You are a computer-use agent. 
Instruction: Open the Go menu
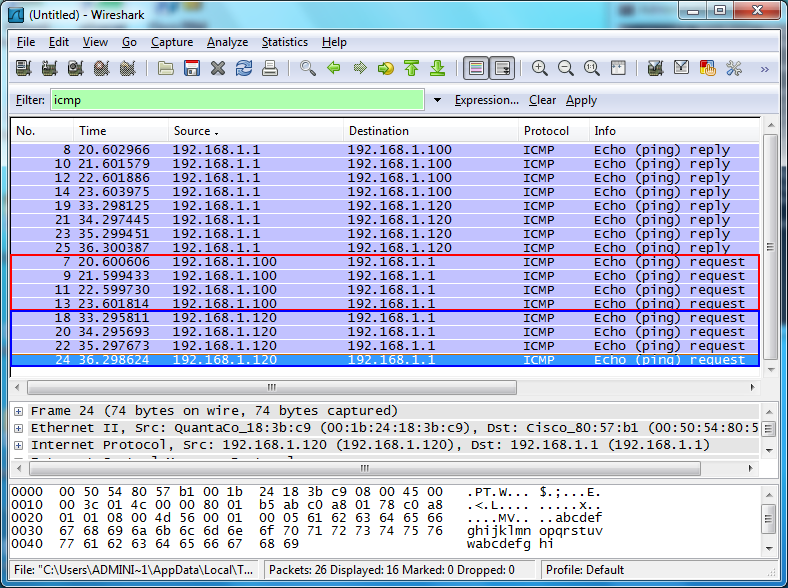pyautogui.click(x=129, y=42)
